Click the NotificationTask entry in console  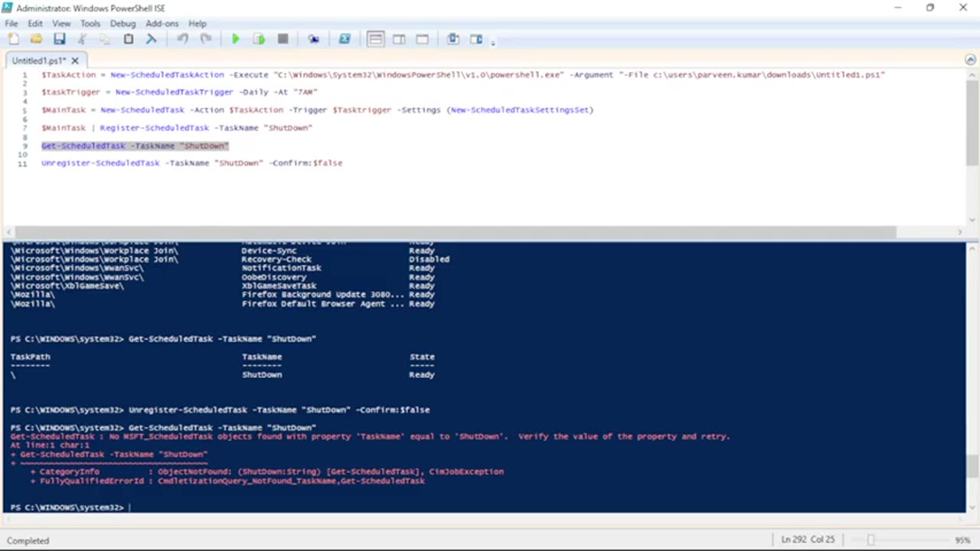(281, 268)
